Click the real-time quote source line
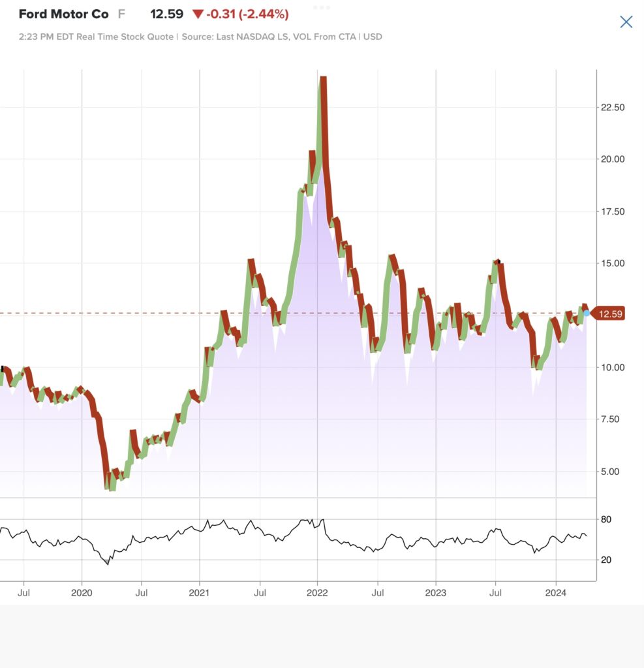 (x=201, y=37)
